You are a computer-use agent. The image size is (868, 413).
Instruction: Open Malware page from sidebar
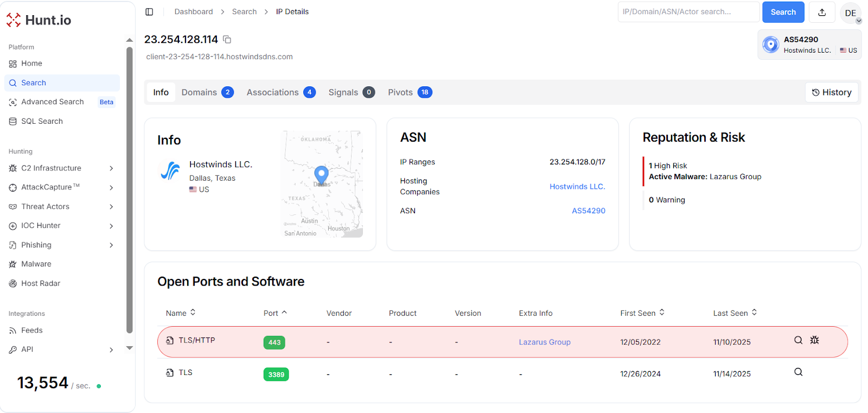click(36, 264)
